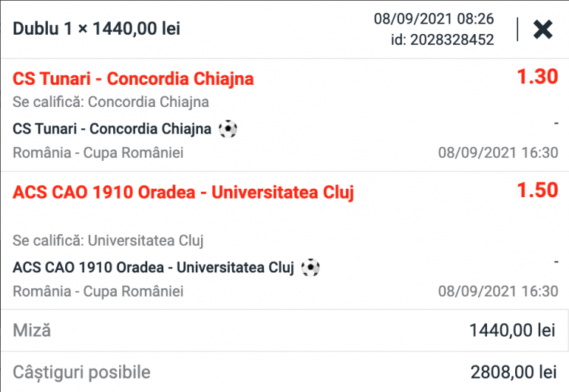
Task: Open România - Cupa României under second match
Action: pyautogui.click(x=99, y=291)
